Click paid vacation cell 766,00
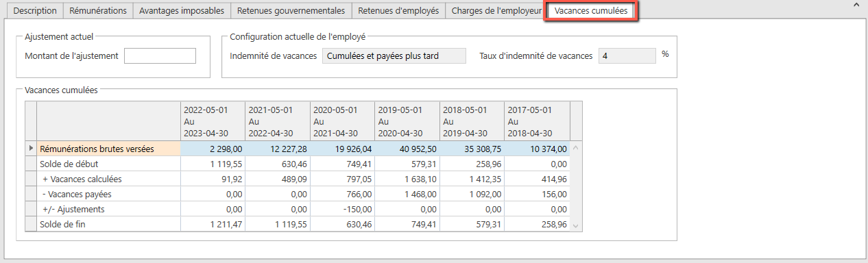 point(342,194)
